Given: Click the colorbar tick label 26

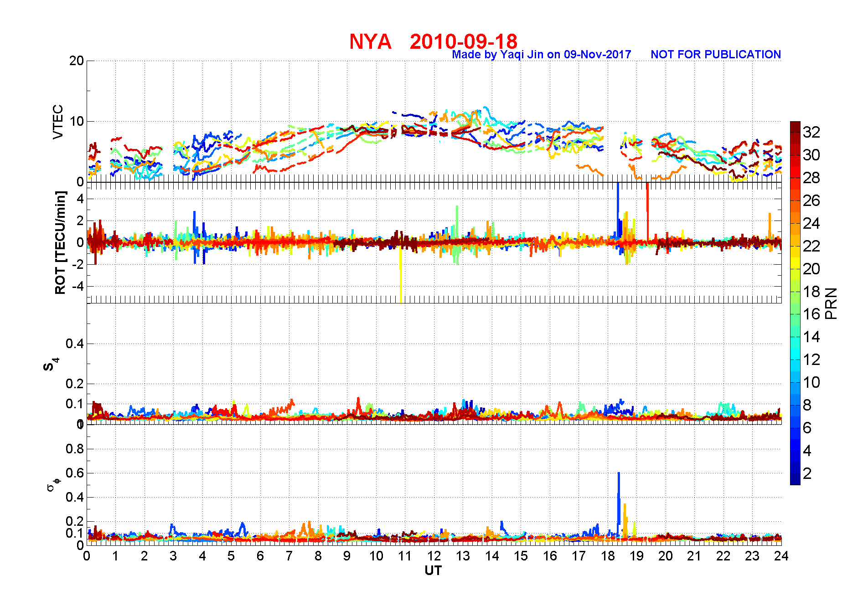Looking at the screenshot, I should (x=811, y=200).
